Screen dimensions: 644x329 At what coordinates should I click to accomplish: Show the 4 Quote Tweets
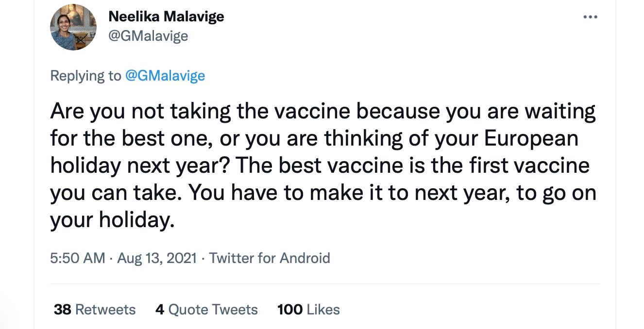click(x=206, y=310)
